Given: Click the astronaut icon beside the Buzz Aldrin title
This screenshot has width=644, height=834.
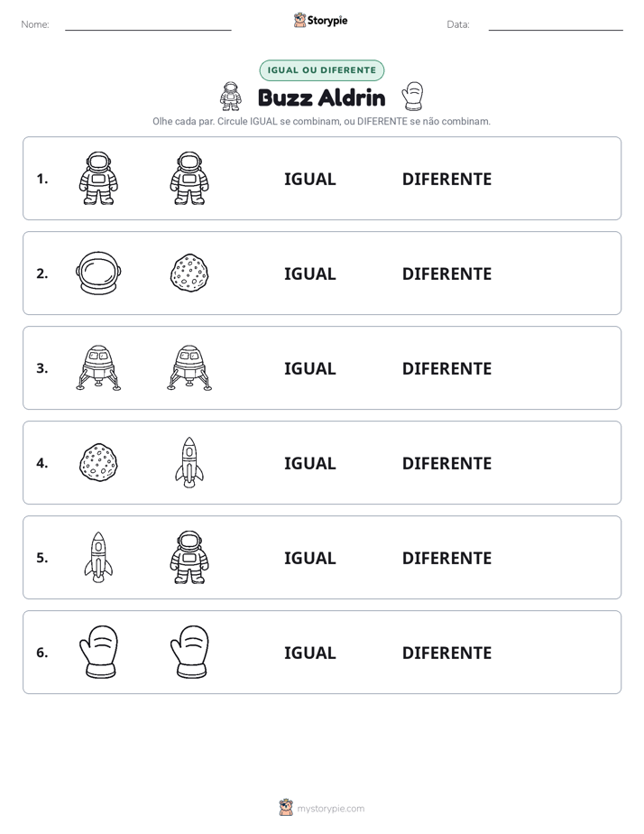Looking at the screenshot, I should pos(230,97).
